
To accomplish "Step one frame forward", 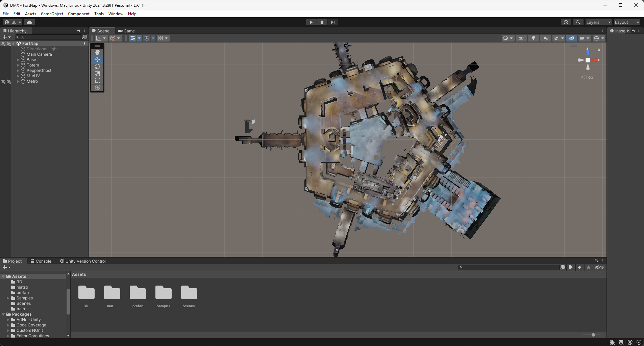I will point(333,22).
